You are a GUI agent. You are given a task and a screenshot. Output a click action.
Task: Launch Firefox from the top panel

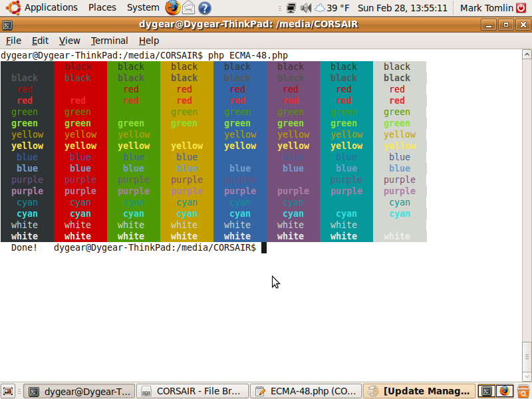(172, 7)
